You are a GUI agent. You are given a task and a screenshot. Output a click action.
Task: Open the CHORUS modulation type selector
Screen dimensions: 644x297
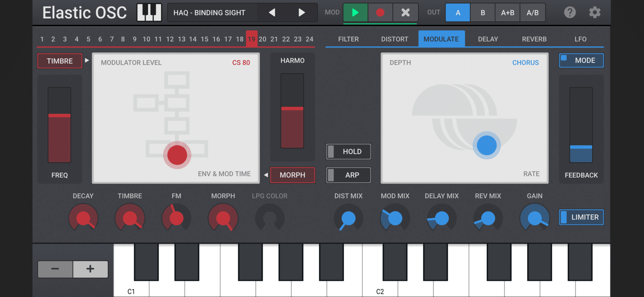525,63
